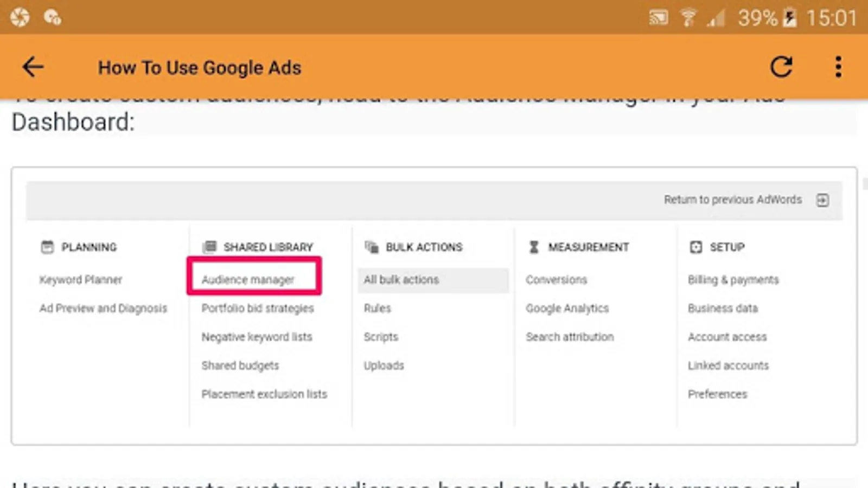Open Uploads under Bulk Actions
This screenshot has height=488, width=868.
tap(384, 366)
